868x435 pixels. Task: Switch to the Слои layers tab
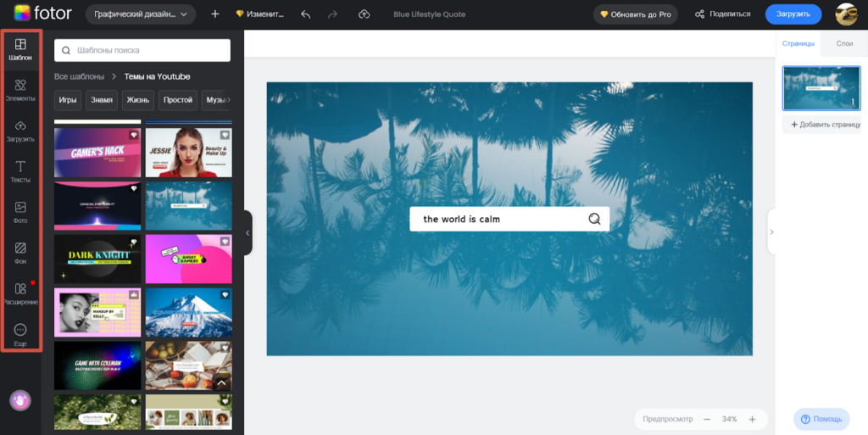pyautogui.click(x=844, y=43)
